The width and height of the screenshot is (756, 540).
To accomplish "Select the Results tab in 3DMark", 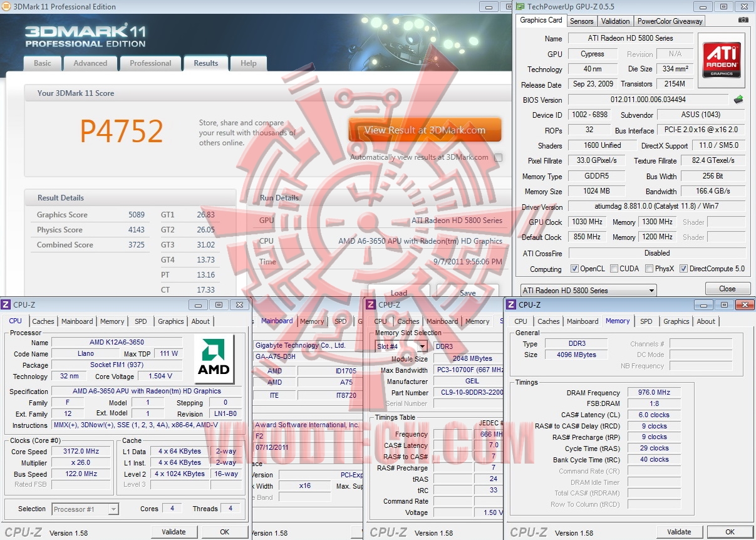I will (x=206, y=63).
